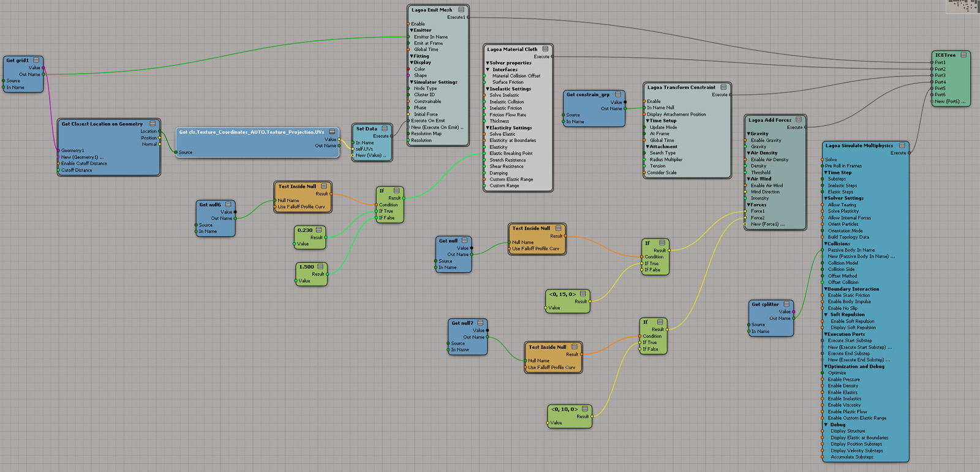Open the ICETree node menu icon
980x472 pixels.
pos(963,55)
